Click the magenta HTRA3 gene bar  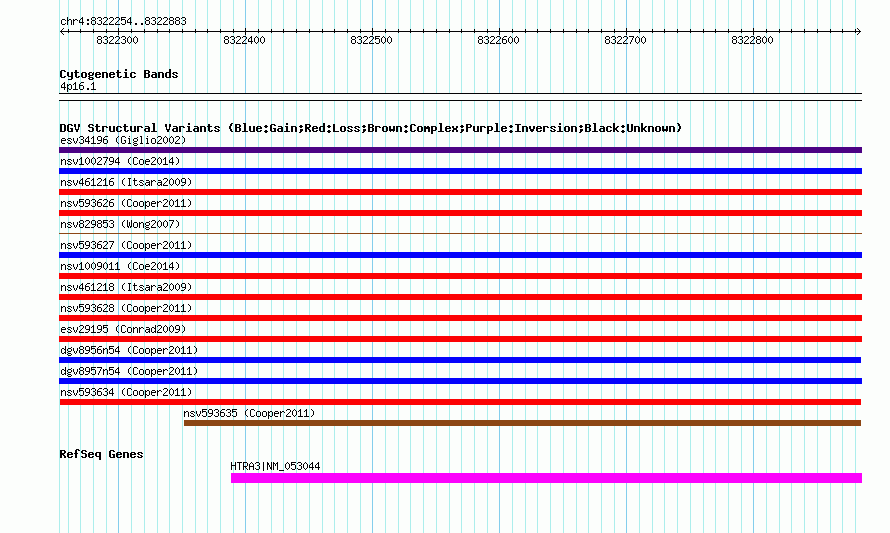click(546, 478)
